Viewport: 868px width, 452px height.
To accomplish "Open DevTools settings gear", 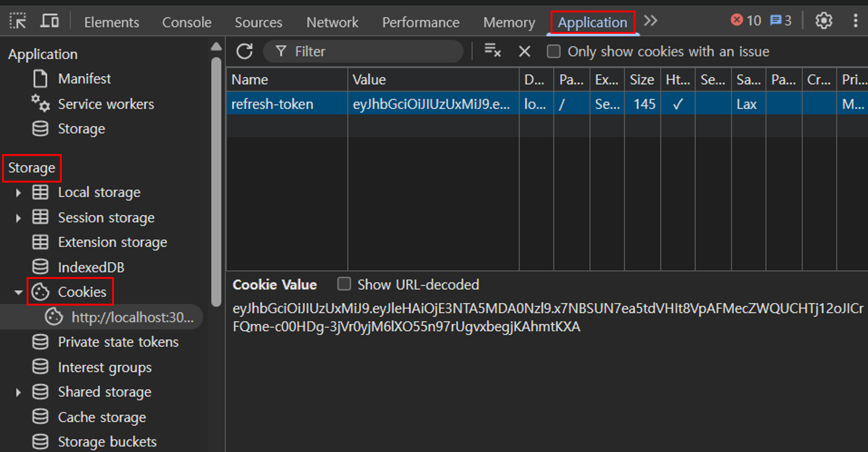I will 823,21.
